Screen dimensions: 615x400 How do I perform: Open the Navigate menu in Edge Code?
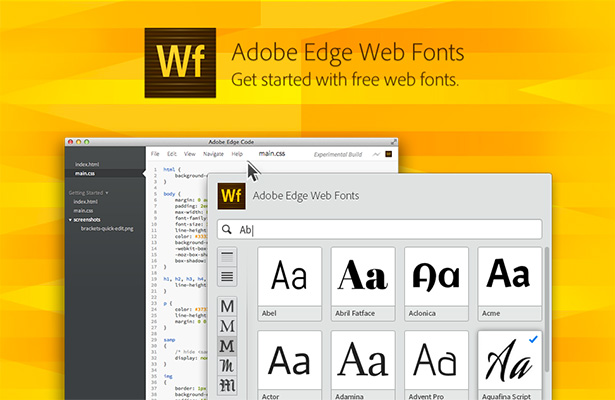(x=213, y=154)
